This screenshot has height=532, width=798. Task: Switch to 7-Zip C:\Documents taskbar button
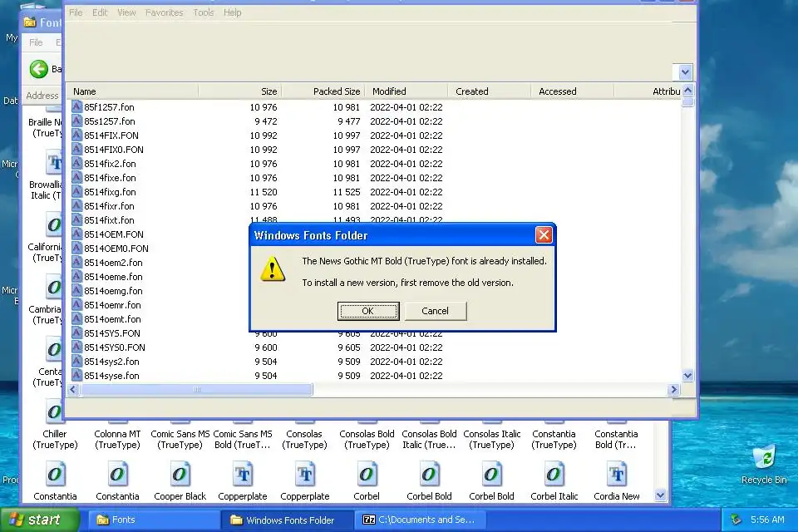point(420,520)
